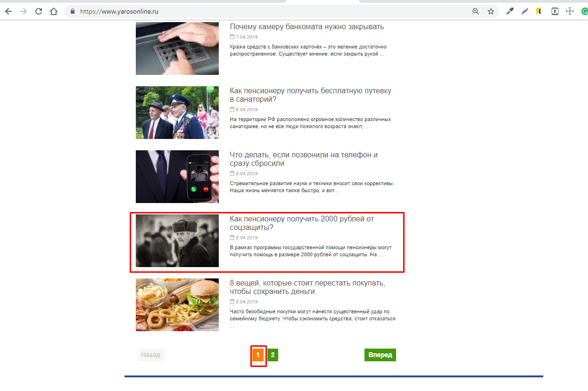Open the yellow flag extension
Image resolution: width=588 pixels, height=391 pixels.
pos(539,11)
